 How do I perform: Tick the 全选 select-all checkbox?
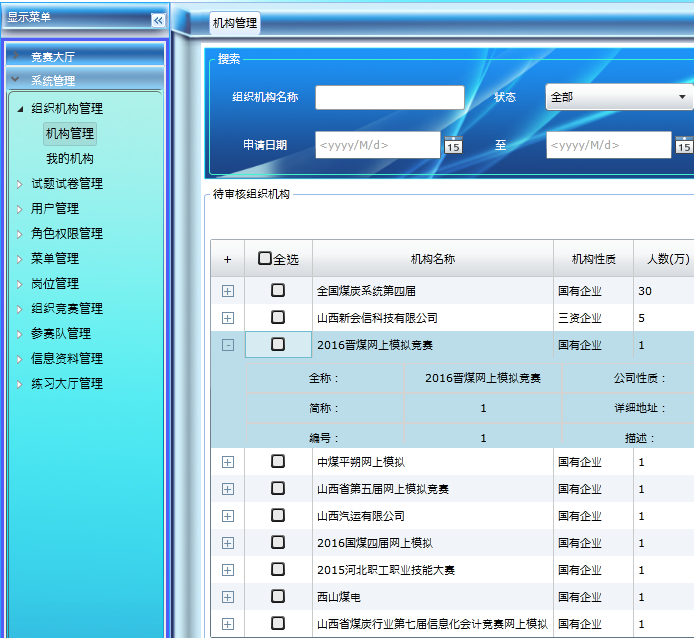click(x=265, y=258)
